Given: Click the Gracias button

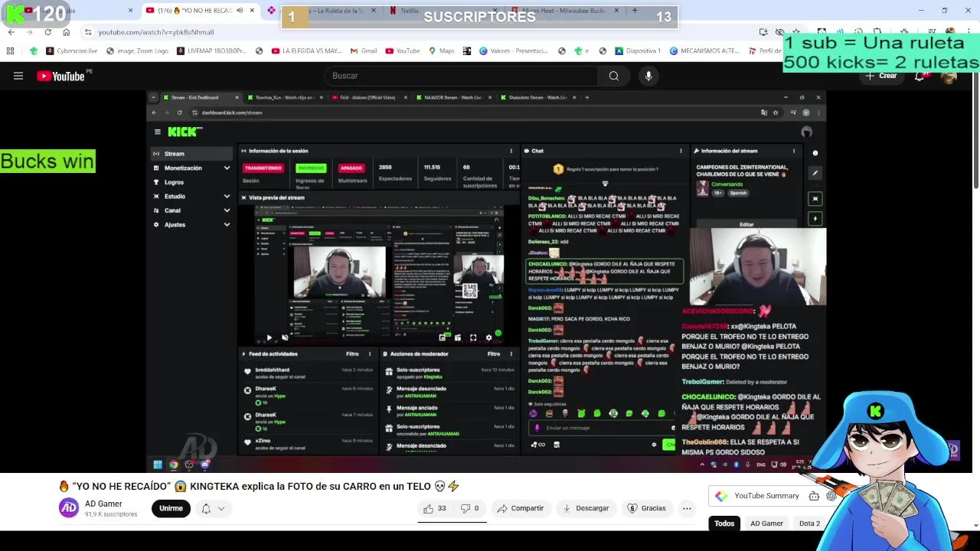Looking at the screenshot, I should coord(646,508).
